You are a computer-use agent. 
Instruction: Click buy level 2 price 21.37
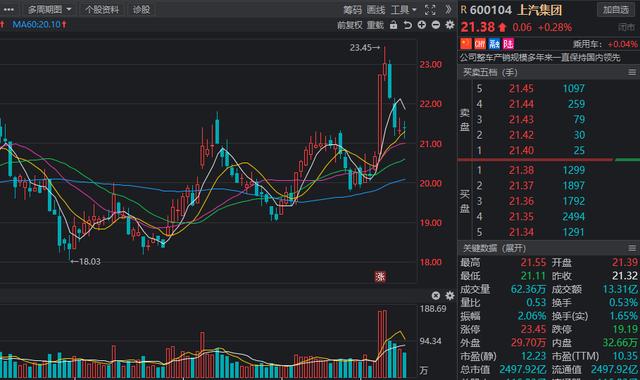521,186
